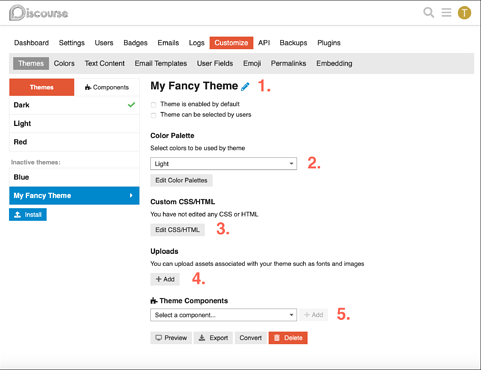The width and height of the screenshot is (481, 370).
Task: Click the 'Color Palette' heading
Action: pyautogui.click(x=172, y=136)
